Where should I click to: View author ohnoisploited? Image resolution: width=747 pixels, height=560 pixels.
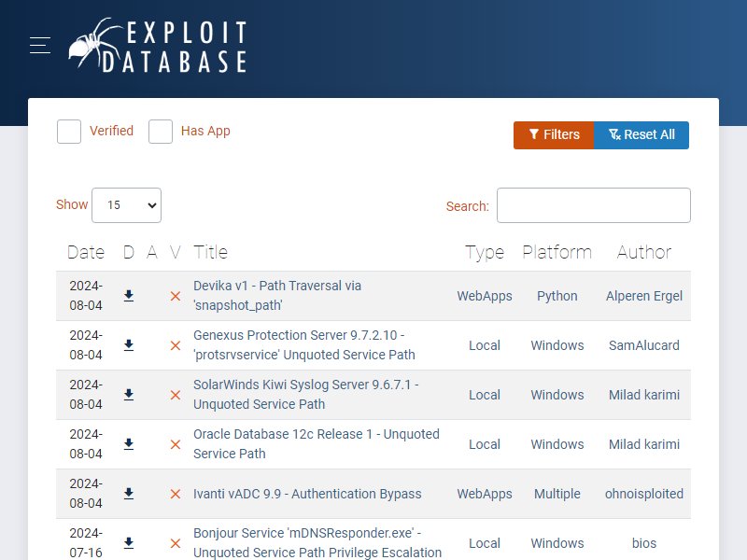[644, 495]
